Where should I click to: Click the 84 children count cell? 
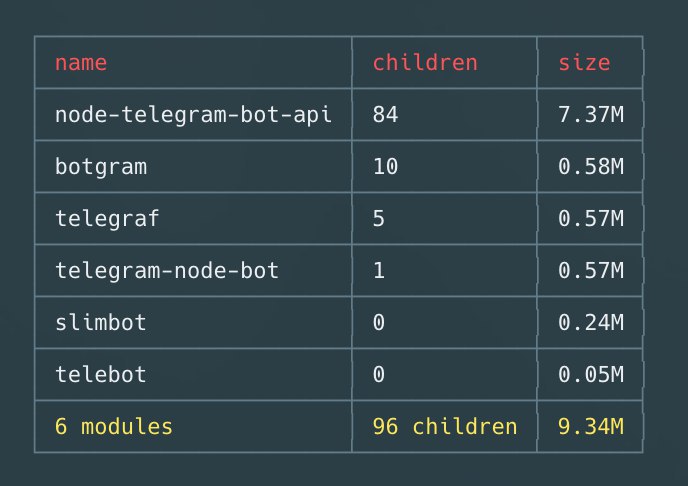pos(385,114)
